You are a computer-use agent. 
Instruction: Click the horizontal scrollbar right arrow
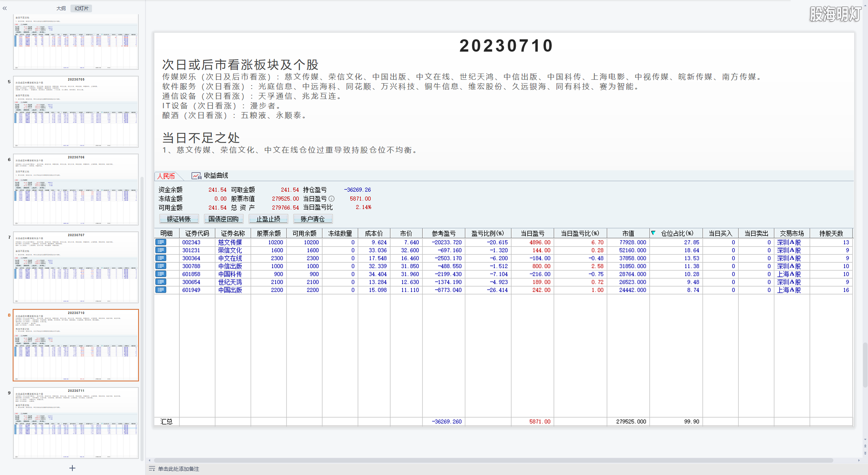pyautogui.click(x=859, y=460)
